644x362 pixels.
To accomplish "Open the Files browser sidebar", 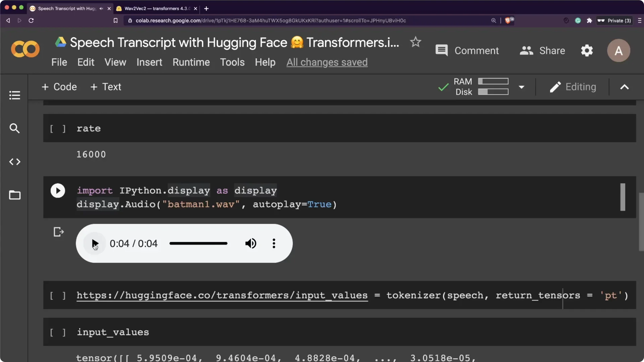I will click(x=14, y=195).
